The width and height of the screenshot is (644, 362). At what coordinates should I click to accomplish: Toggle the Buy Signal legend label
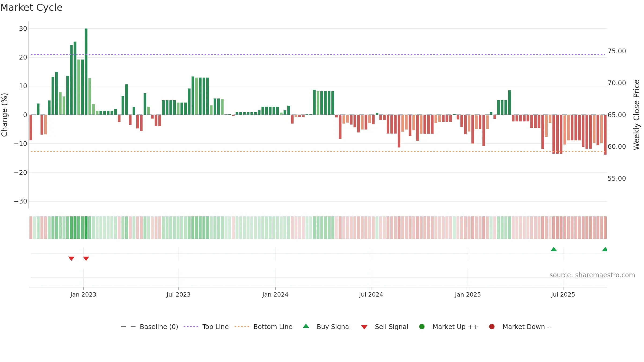coord(334,327)
